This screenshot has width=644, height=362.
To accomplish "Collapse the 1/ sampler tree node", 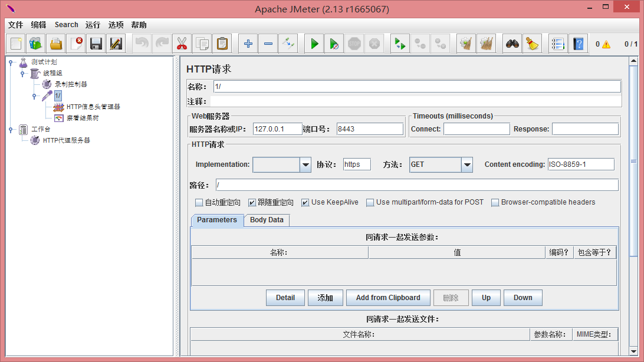I will click(34, 96).
